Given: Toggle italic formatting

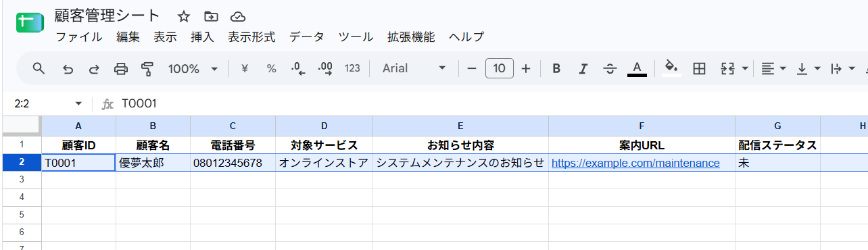Looking at the screenshot, I should coord(583,68).
